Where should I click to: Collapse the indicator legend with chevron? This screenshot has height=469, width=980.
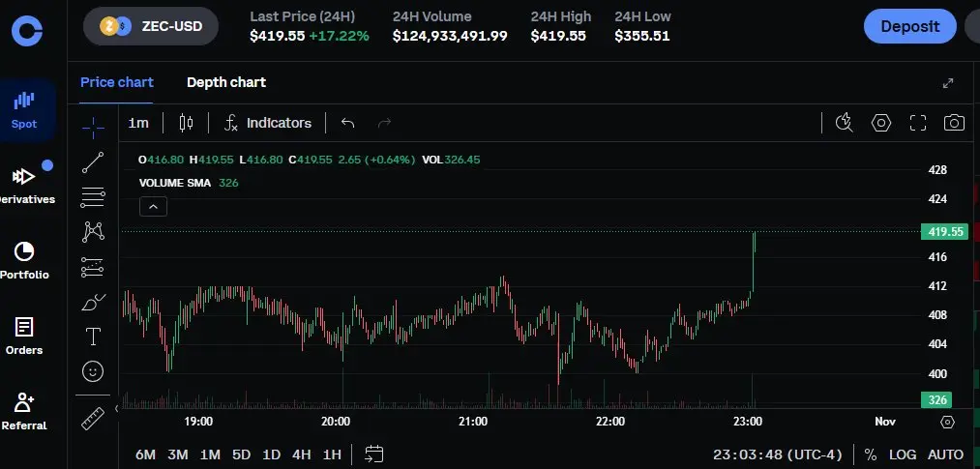[153, 206]
